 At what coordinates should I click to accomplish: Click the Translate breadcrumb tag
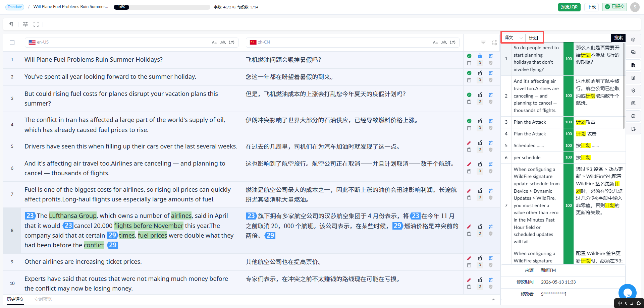15,7
